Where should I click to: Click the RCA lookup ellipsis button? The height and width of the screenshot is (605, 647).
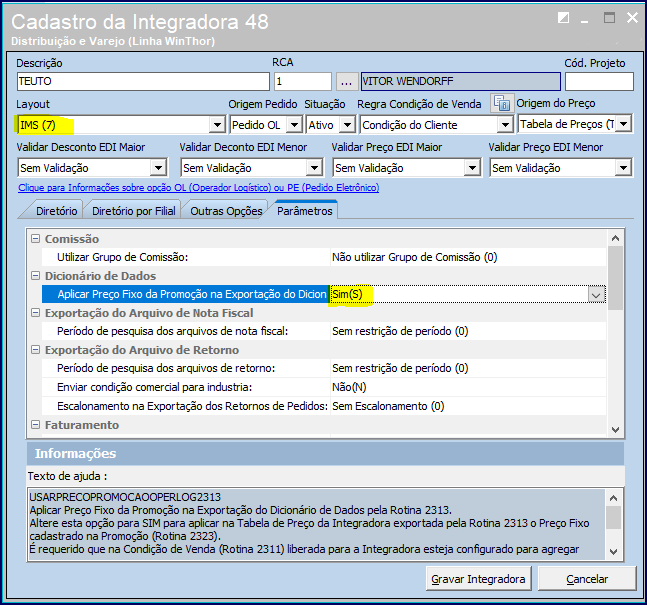pyautogui.click(x=346, y=81)
